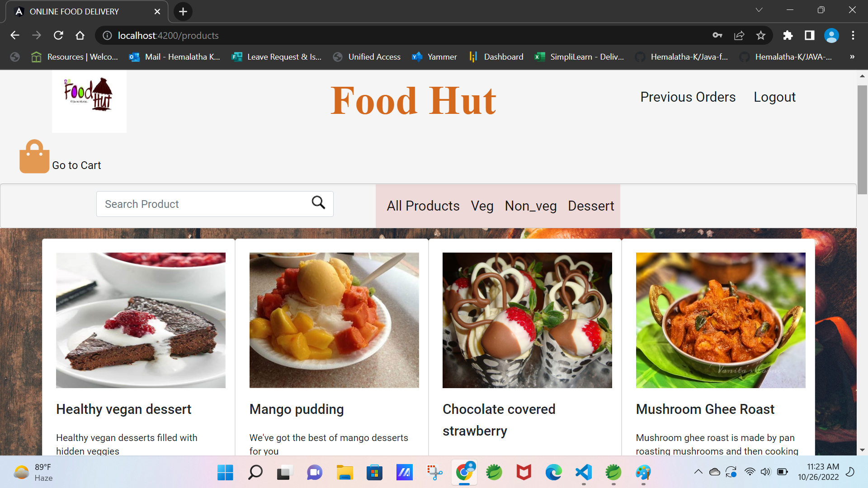Viewport: 868px width, 488px height.
Task: Open Previous Orders link
Action: [688, 97]
